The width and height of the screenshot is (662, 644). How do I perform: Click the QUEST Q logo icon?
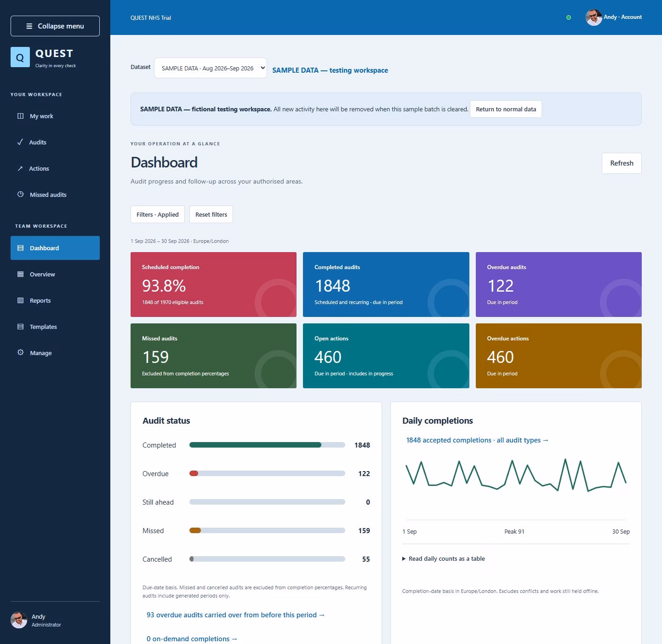(x=20, y=57)
